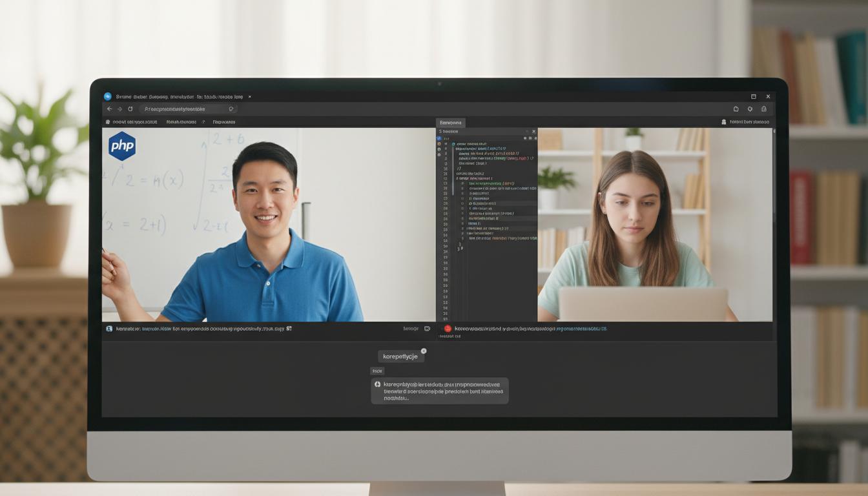Click the browser forward arrow
This screenshot has height=496, width=868.
pyautogui.click(x=119, y=109)
